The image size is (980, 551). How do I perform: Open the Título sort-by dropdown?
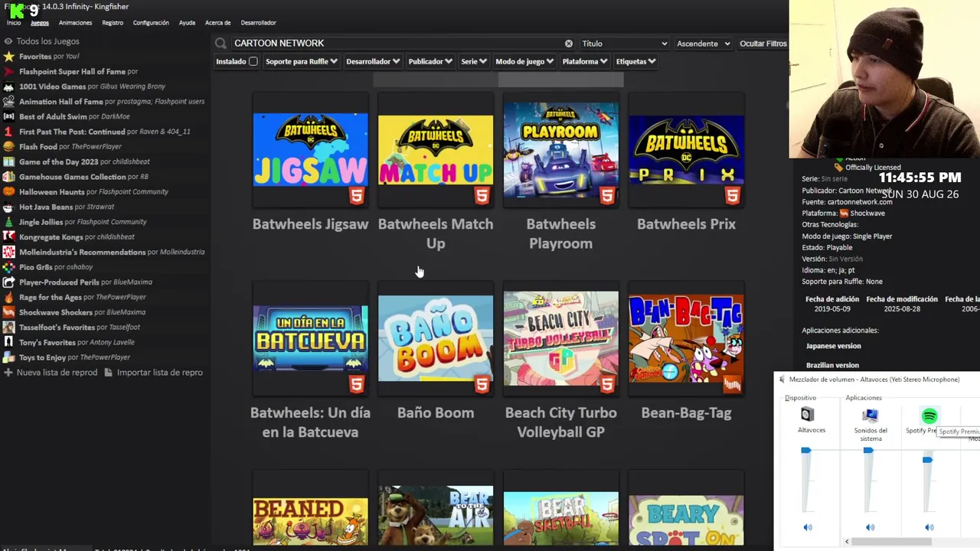click(624, 44)
